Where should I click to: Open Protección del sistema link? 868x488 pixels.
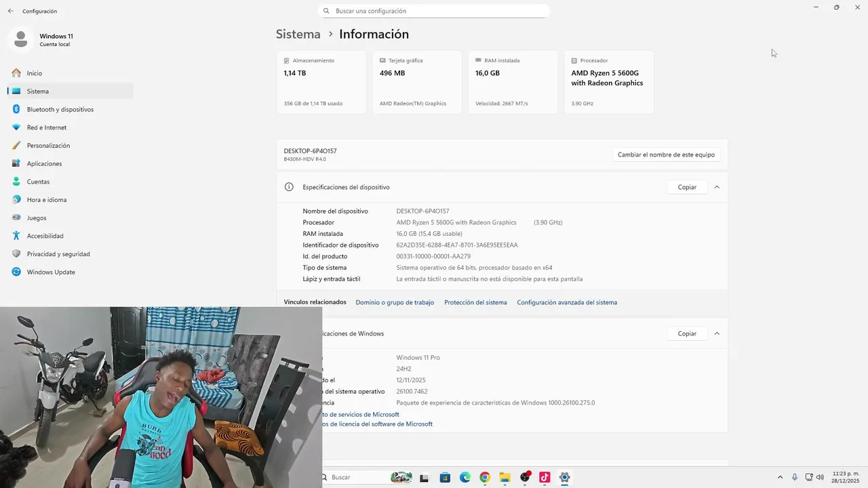pos(475,302)
